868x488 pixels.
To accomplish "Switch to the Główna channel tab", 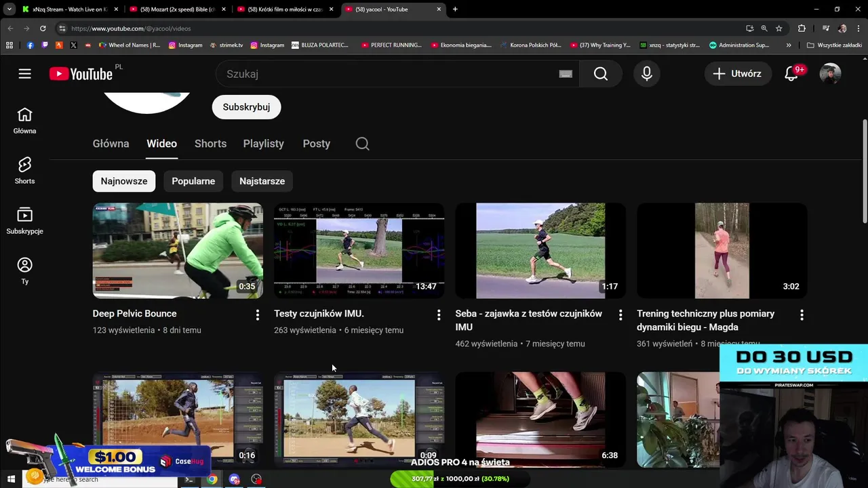I will [111, 144].
